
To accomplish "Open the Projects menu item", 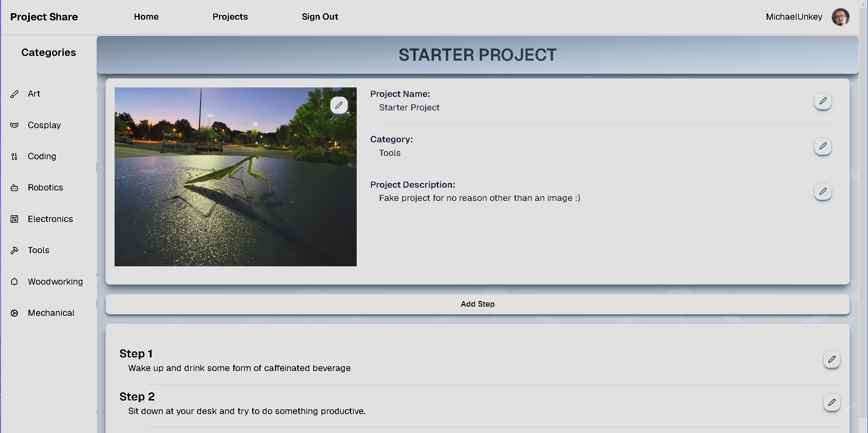I will [x=230, y=16].
